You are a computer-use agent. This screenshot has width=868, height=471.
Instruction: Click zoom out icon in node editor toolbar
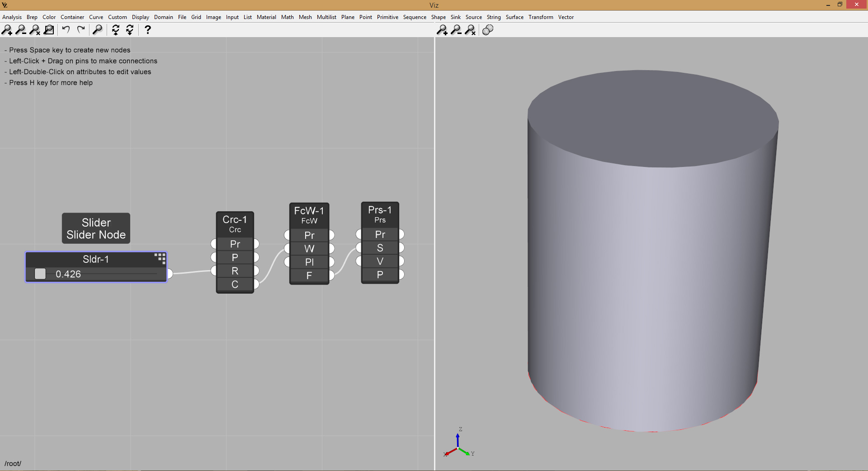coord(21,30)
